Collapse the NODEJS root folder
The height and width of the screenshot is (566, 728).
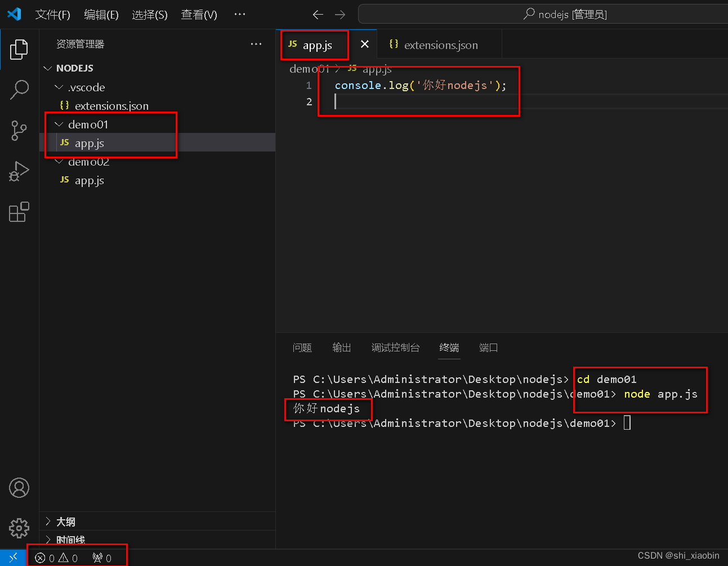[157, 68]
